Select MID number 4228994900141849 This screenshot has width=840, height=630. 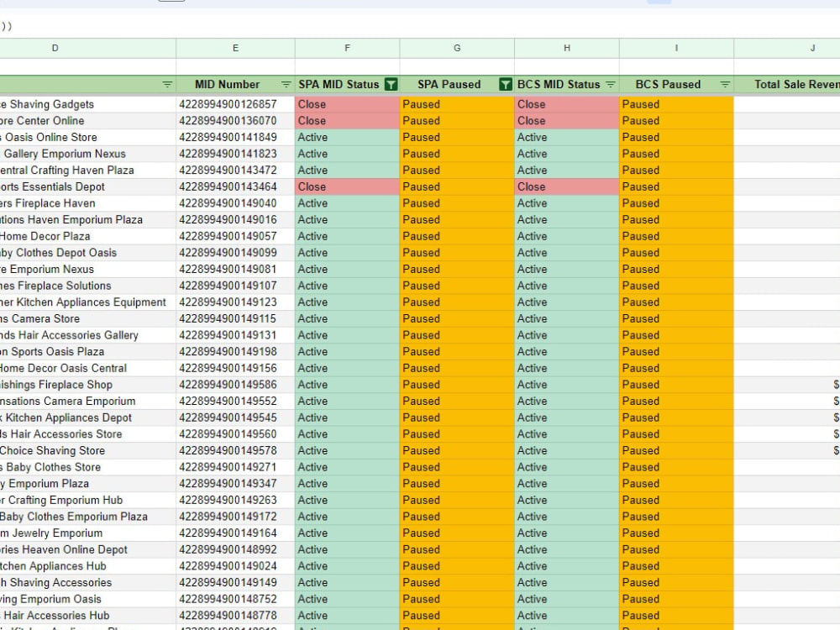[x=235, y=137]
